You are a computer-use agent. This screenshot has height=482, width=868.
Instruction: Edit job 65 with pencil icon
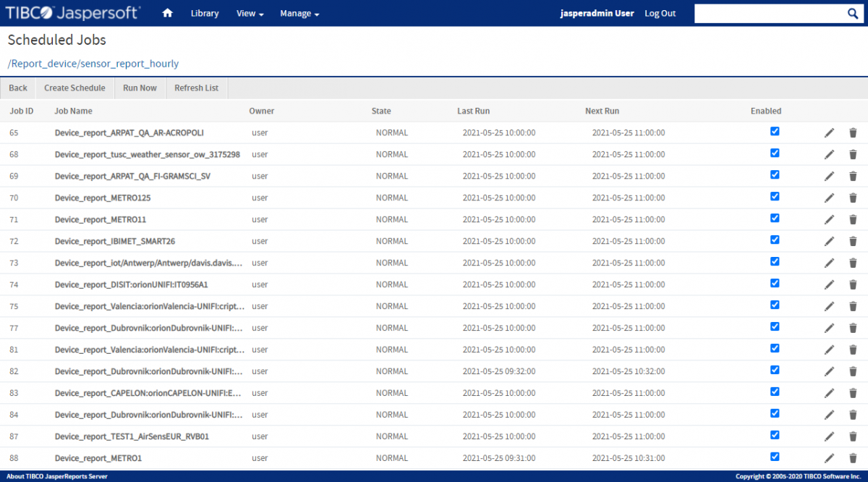829,132
